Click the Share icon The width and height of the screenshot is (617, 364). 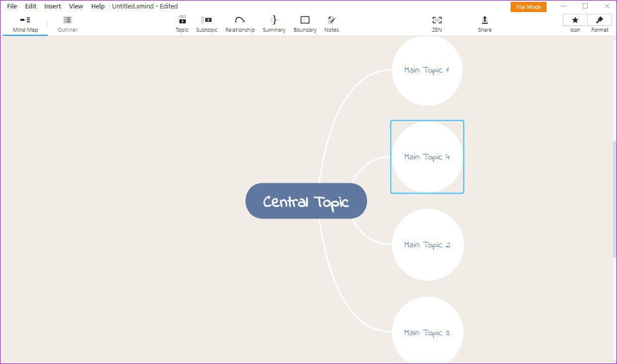[485, 24]
